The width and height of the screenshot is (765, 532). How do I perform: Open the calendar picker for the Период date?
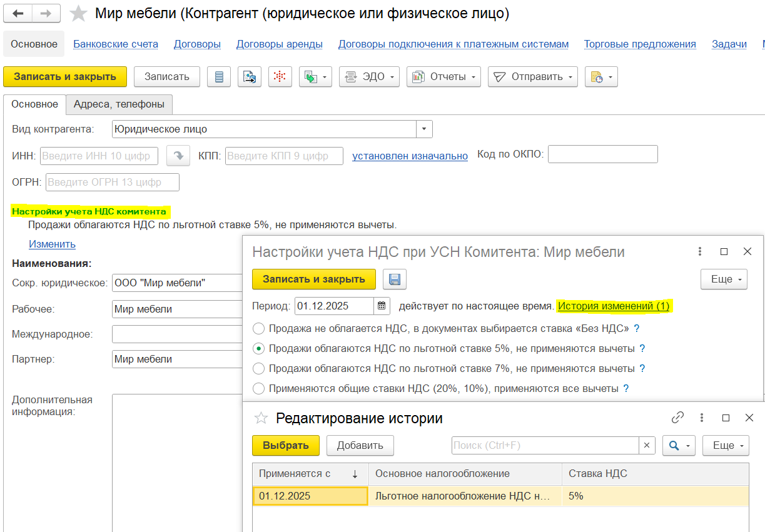click(x=382, y=306)
